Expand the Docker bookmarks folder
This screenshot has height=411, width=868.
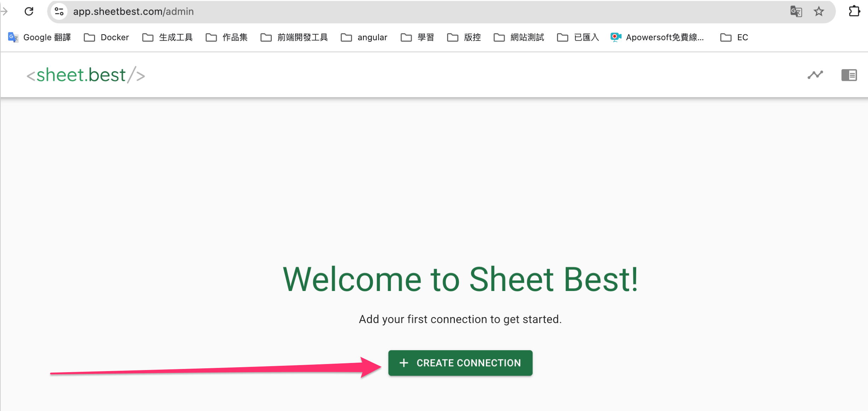106,37
